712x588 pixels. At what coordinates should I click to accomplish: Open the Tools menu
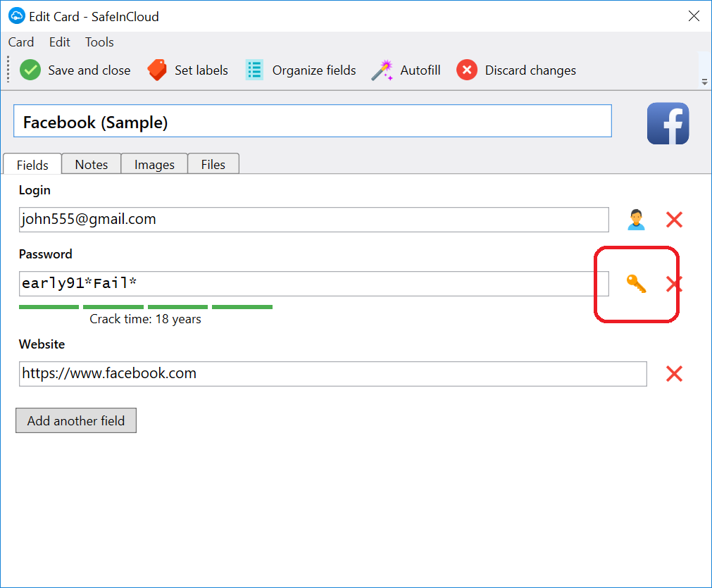click(x=99, y=42)
